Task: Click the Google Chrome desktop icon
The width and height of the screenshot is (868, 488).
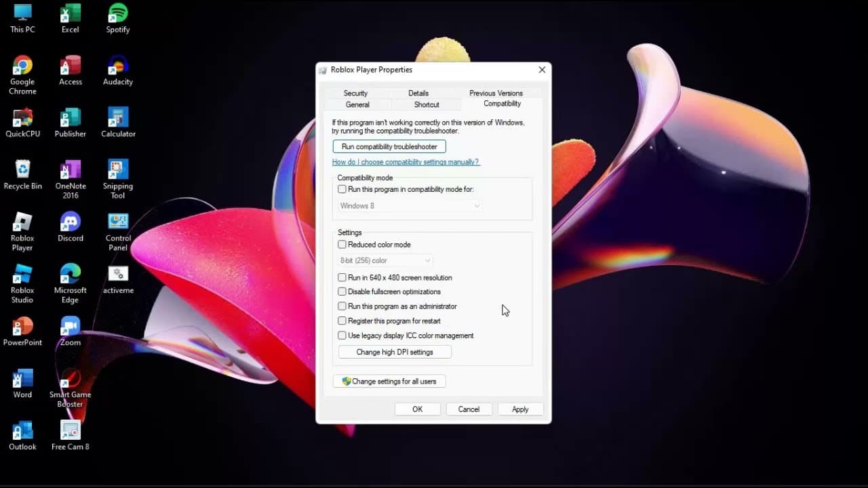Action: [22, 75]
